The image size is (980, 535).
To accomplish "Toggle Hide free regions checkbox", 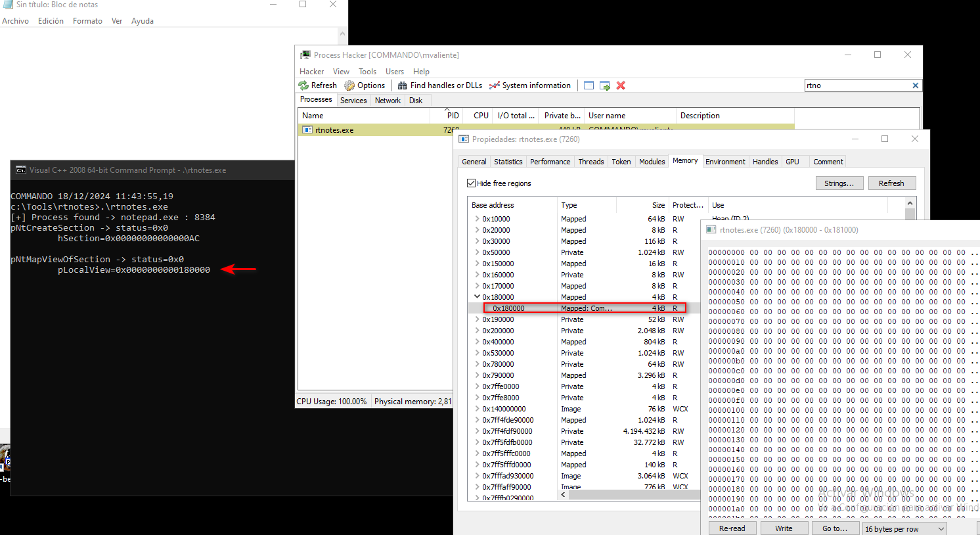I will point(471,183).
